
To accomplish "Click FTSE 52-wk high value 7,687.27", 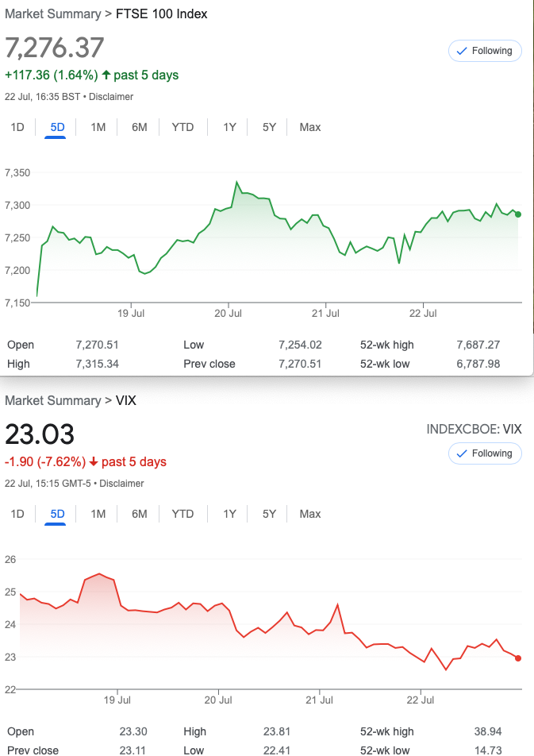I will 478,345.
